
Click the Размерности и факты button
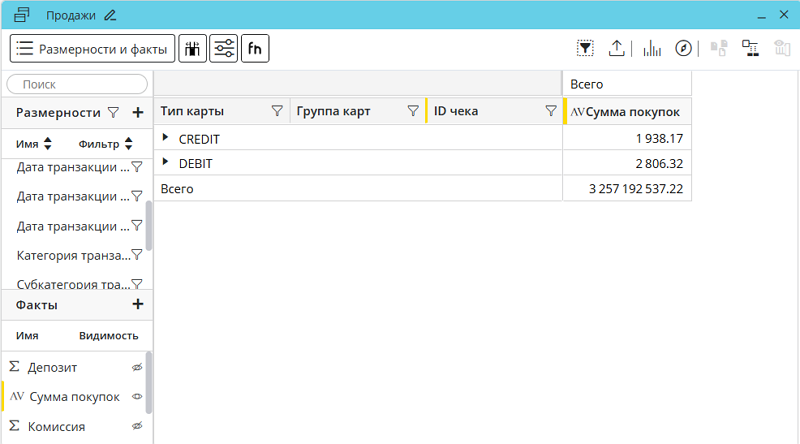pyautogui.click(x=92, y=48)
